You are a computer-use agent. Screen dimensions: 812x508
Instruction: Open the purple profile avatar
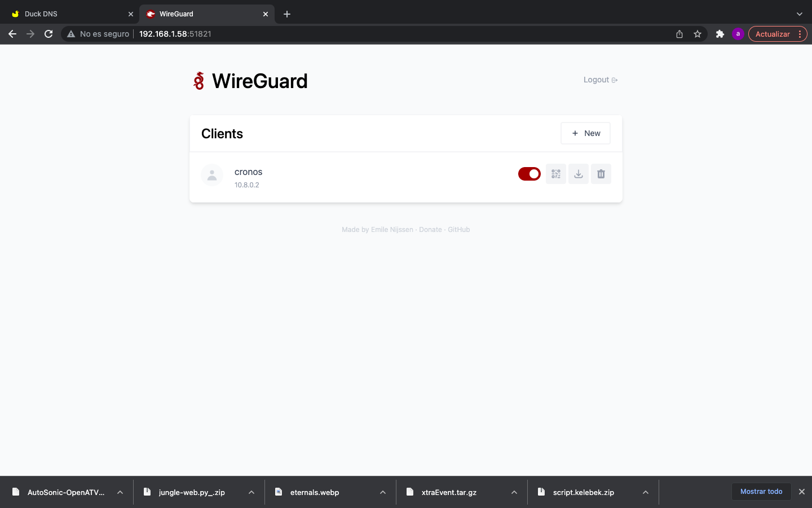pos(738,34)
